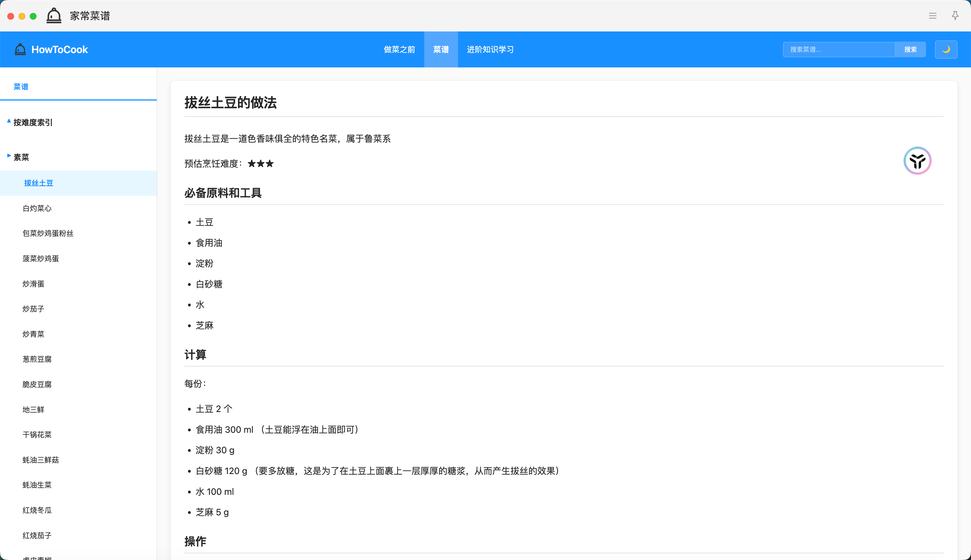Screen dimensions: 971x560
Task: Open the 做菜之前 navigation tab
Action: point(399,49)
